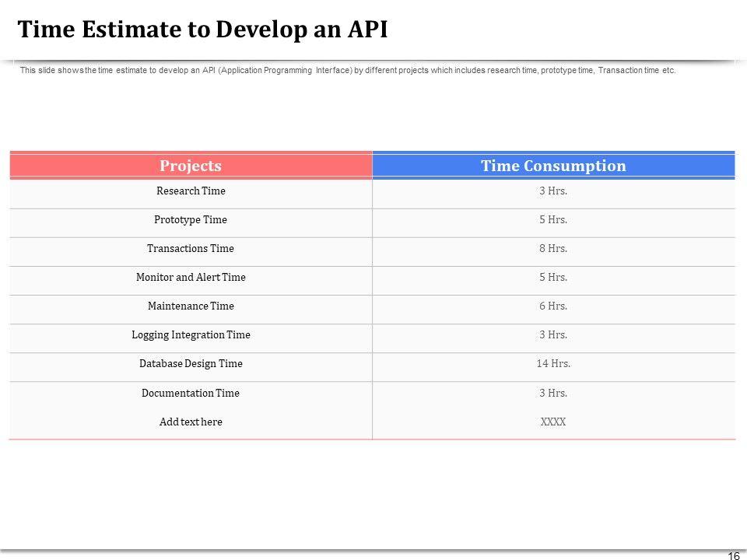Select the "Research Time" cell
Viewport: 747px width, 560px height.
191,191
